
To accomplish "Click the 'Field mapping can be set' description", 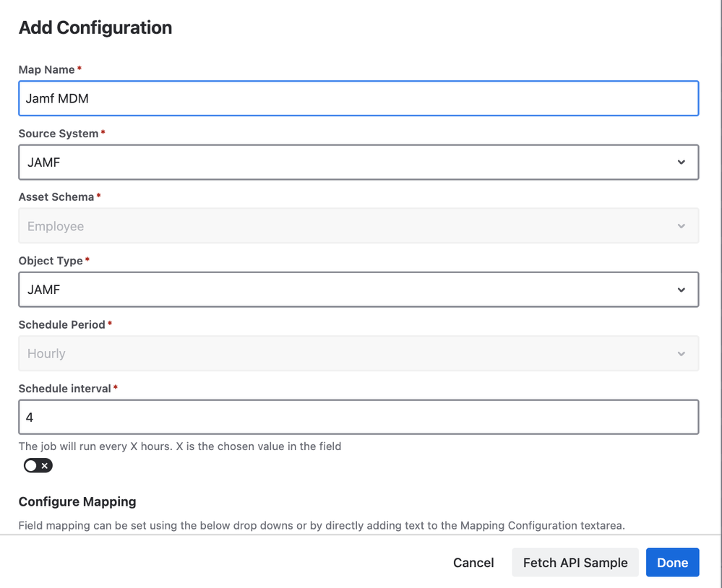I will click(x=322, y=525).
